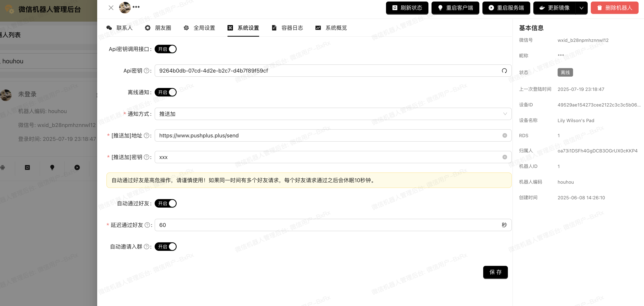Screen dimensions: 644x306
Task: Click the 删除机器人 trash icon button
Action: click(x=600, y=8)
